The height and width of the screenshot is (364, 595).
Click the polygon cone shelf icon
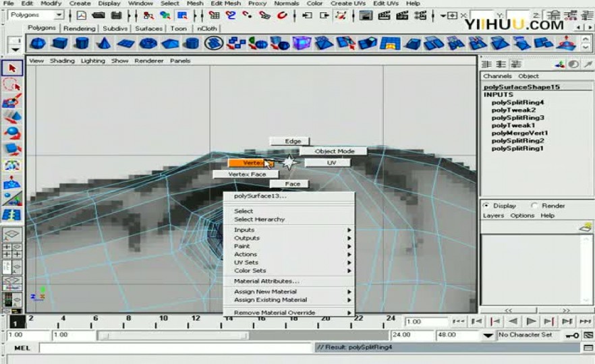coord(103,44)
